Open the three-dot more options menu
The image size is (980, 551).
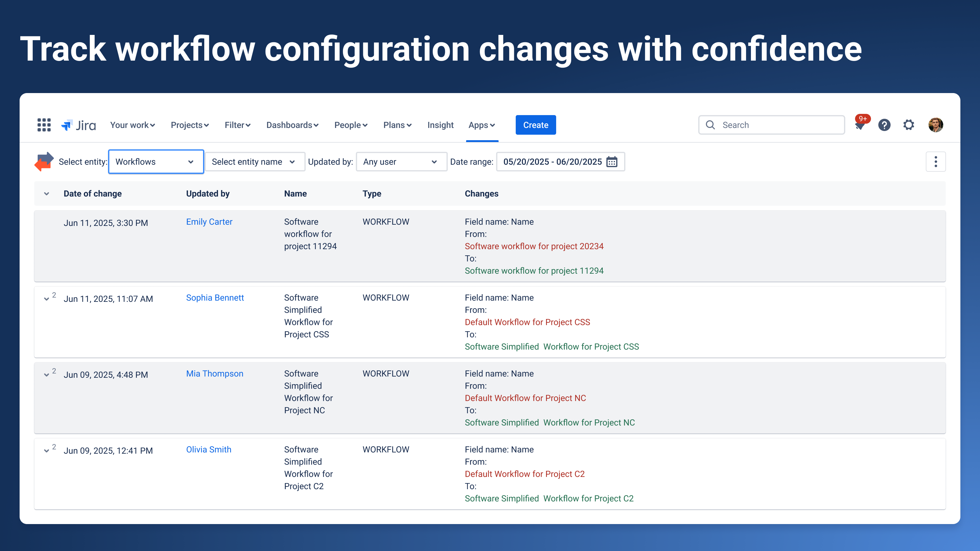(936, 162)
